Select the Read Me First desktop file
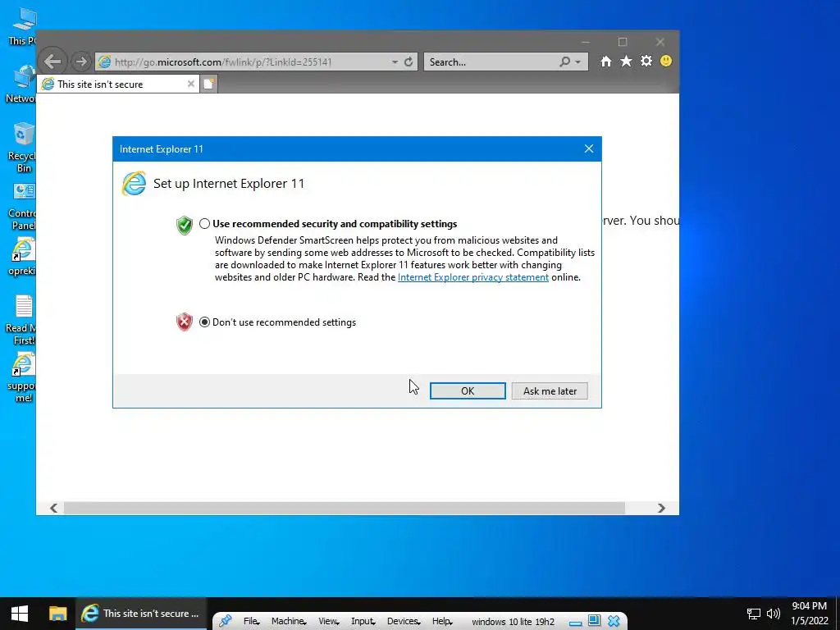This screenshot has width=840, height=630. pyautogui.click(x=22, y=320)
